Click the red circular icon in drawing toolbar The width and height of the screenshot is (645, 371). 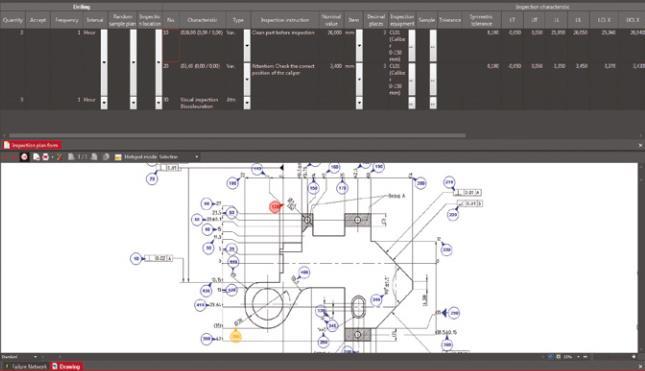[x=24, y=157]
